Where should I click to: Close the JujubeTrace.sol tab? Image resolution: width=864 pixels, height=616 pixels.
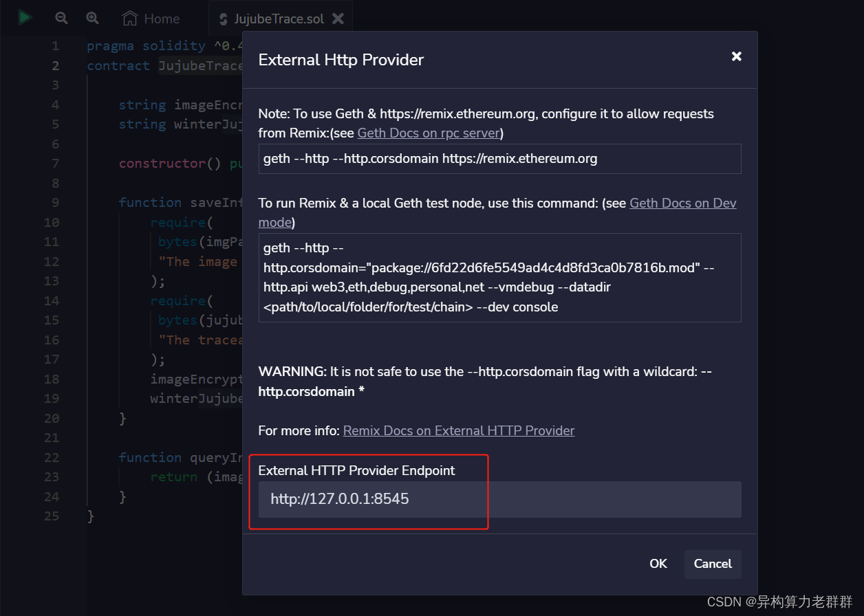(x=338, y=19)
